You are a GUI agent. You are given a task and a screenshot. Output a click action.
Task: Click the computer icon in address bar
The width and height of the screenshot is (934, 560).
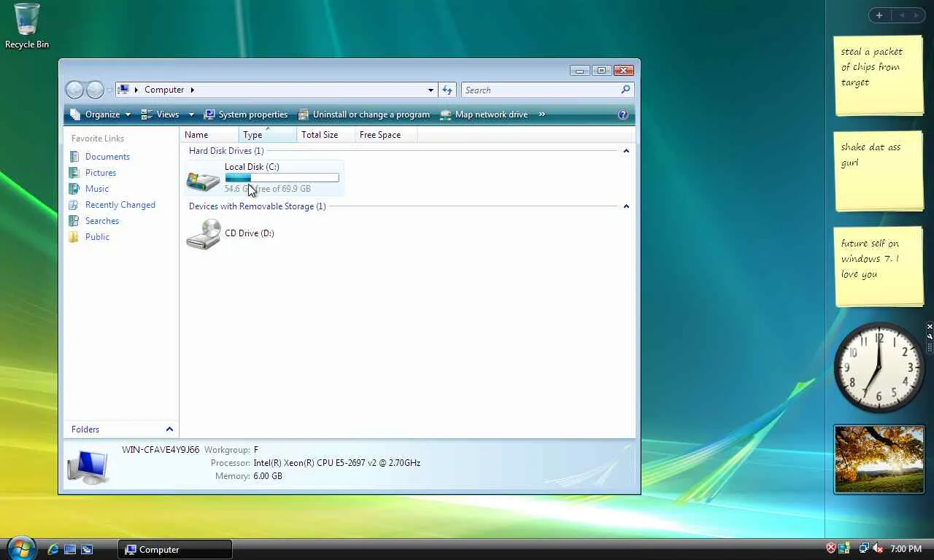124,90
